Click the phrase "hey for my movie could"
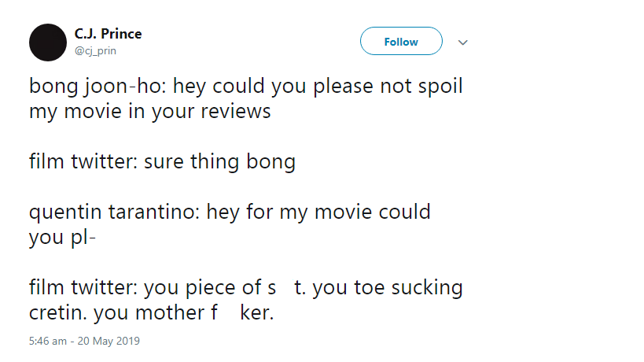The width and height of the screenshot is (644, 362). (319, 212)
